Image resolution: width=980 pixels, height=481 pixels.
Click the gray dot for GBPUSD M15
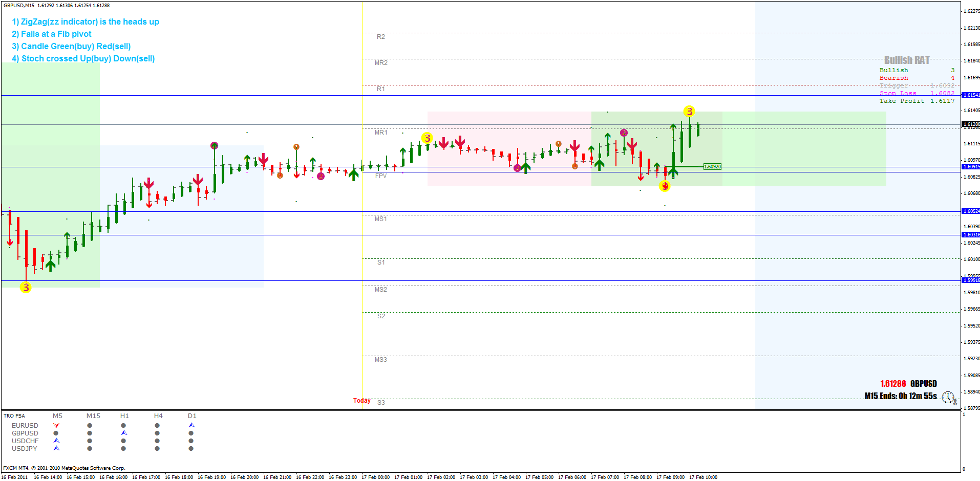[90, 433]
